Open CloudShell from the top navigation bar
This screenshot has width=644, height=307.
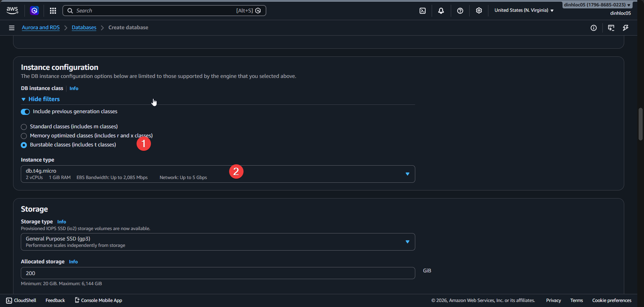[422, 10]
